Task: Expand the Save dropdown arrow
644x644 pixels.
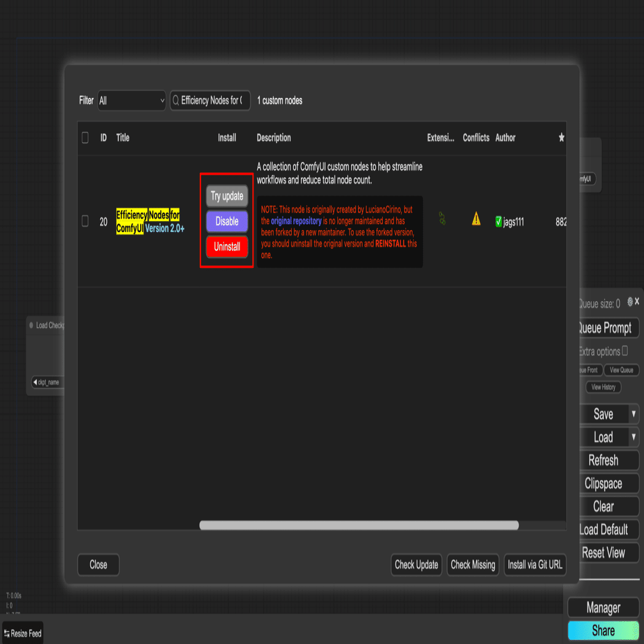Action: 634,414
